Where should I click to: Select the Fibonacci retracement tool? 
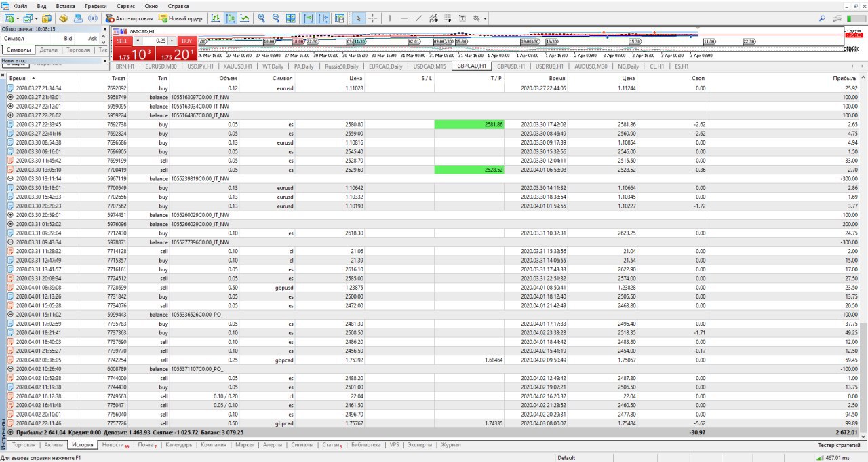click(448, 18)
